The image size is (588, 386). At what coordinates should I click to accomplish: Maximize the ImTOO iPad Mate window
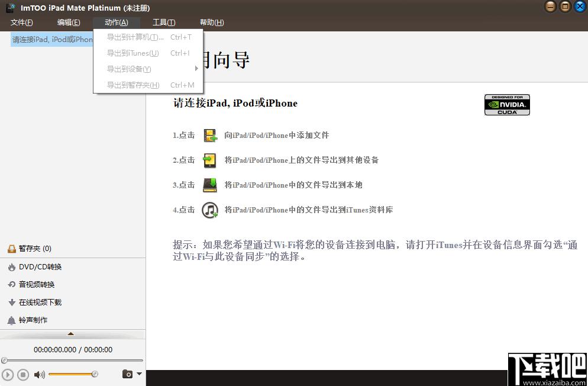565,7
